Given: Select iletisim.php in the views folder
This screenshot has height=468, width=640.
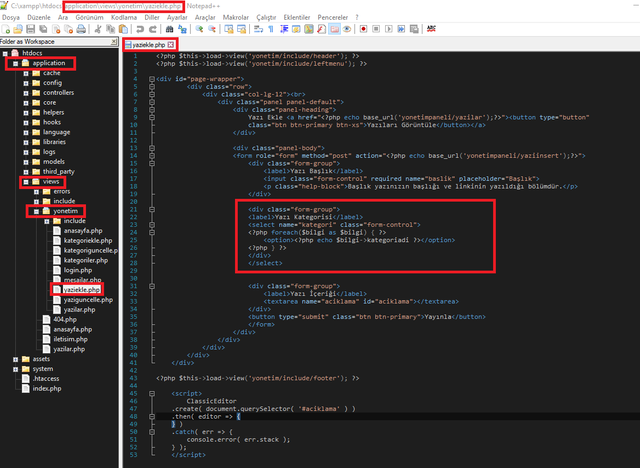Looking at the screenshot, I should (x=70, y=339).
